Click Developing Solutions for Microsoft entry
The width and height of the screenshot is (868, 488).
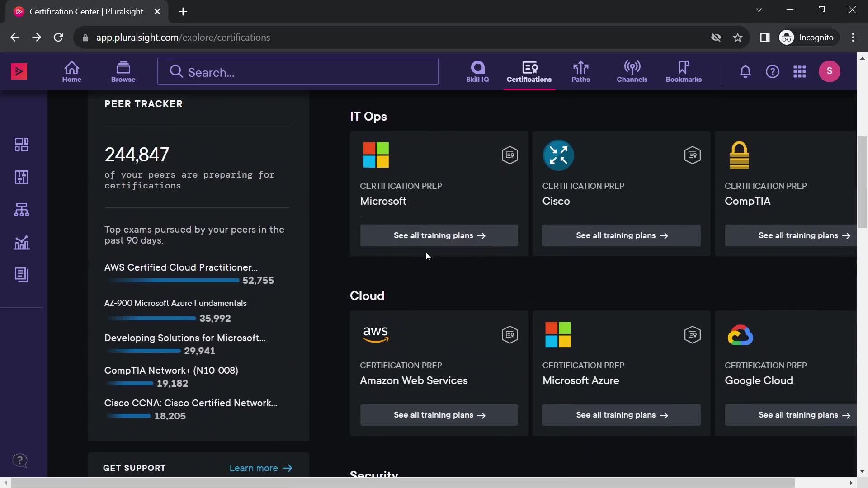185,338
